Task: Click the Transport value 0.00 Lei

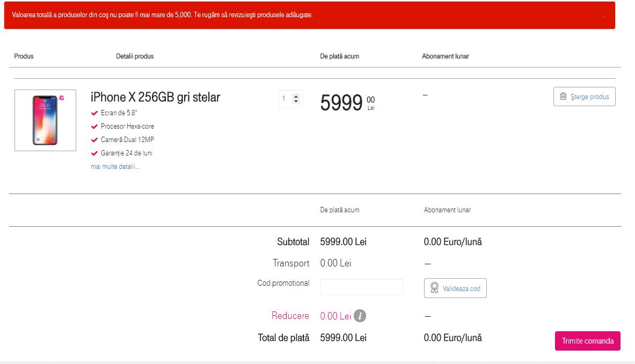Action: tap(335, 263)
